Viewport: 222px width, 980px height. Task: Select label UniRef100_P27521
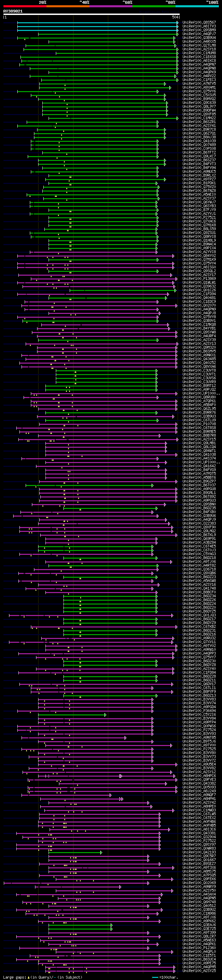tap(199, 218)
